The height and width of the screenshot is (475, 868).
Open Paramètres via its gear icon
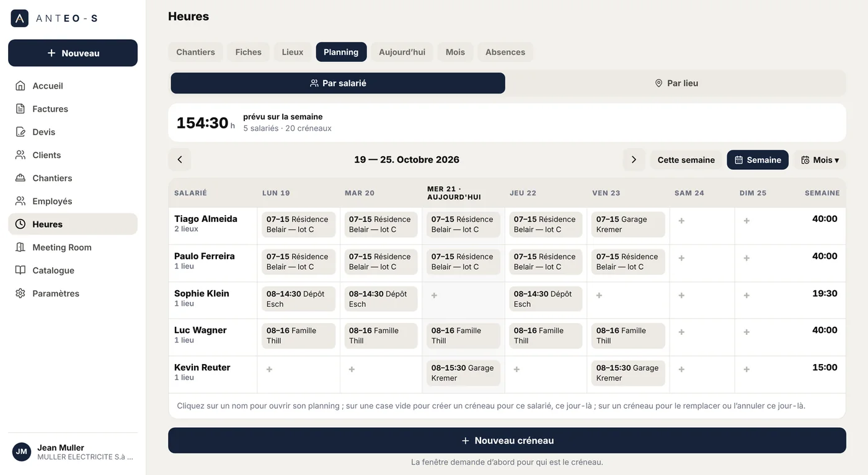click(x=20, y=293)
